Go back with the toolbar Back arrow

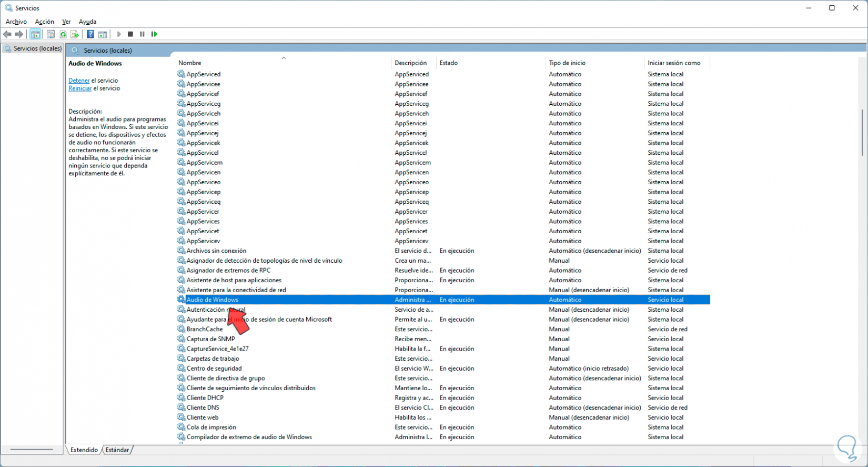(7, 34)
